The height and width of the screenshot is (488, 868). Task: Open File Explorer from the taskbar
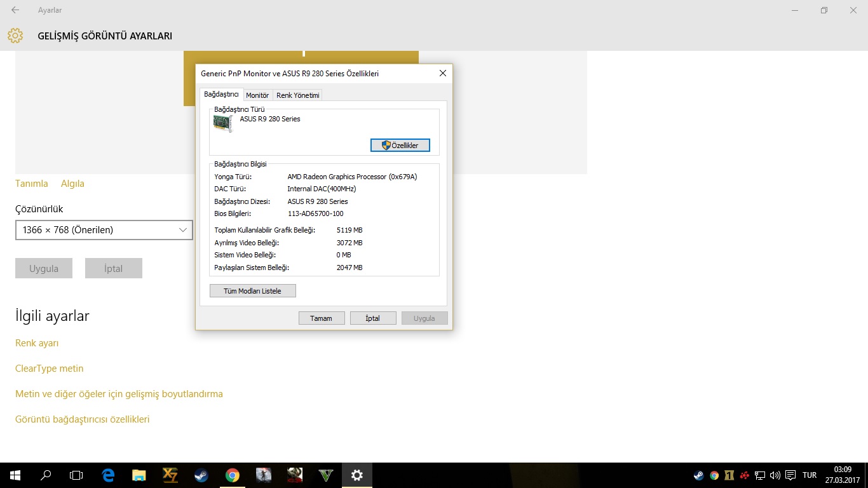[139, 475]
